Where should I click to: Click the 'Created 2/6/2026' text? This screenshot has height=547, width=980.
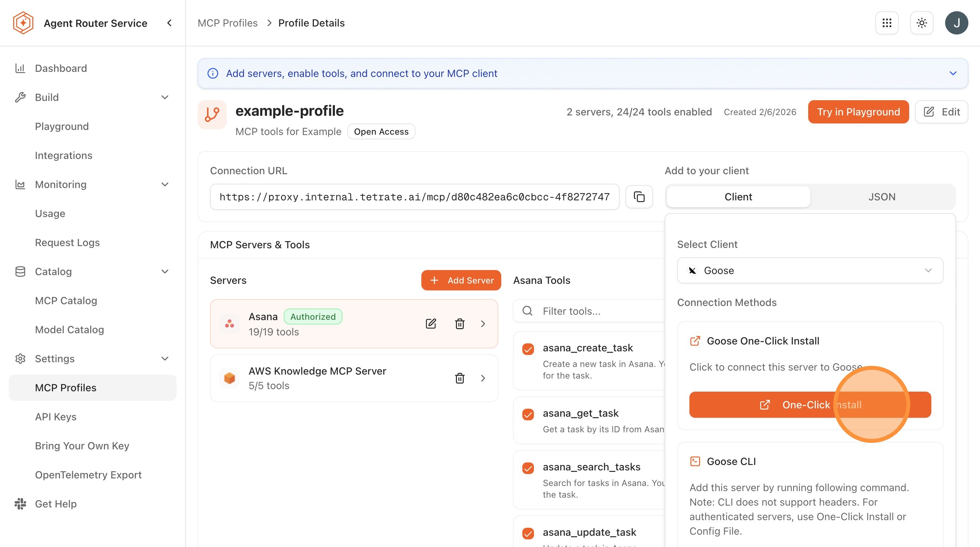[x=760, y=112]
